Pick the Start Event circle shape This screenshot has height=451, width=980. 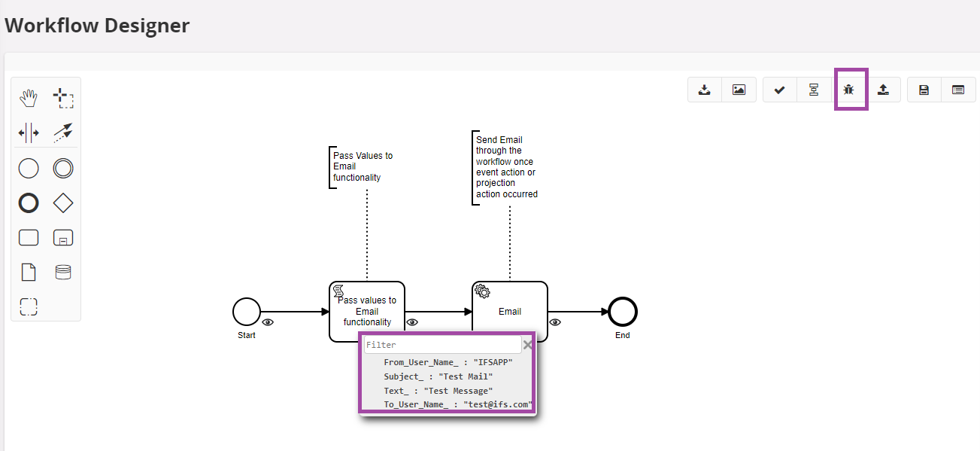click(29, 169)
